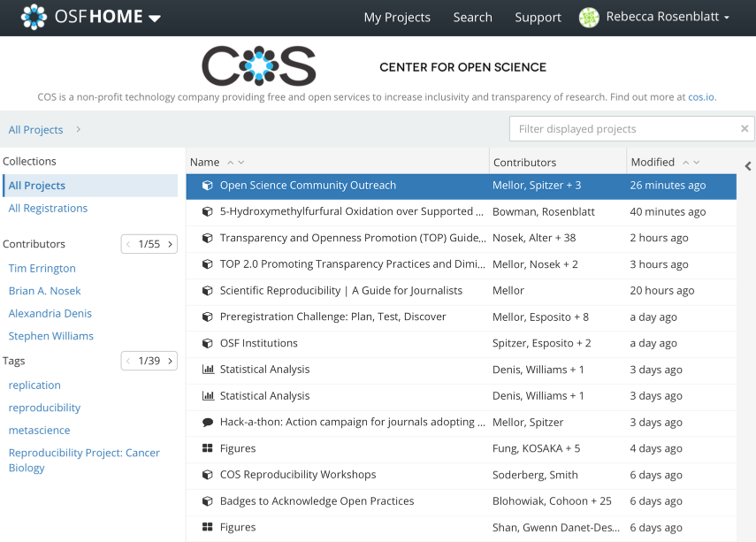The width and height of the screenshot is (756, 542).
Task: Click 'Blohowiak, Cohoon + 25' contributors cell
Action: (552, 501)
